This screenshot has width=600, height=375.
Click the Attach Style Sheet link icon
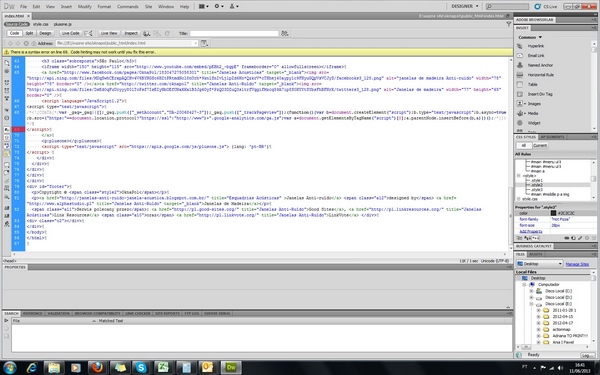(567, 238)
